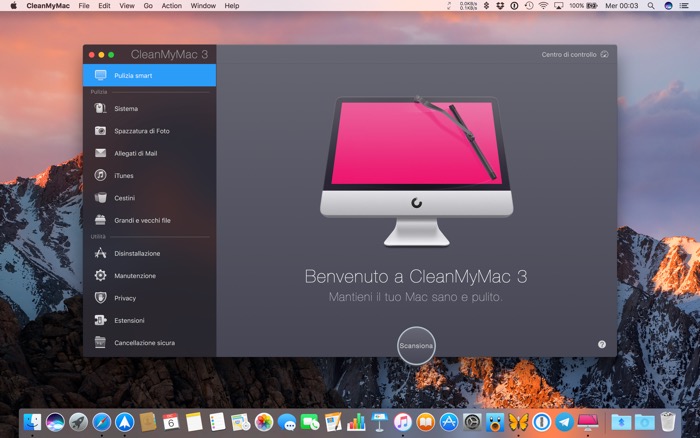Launch iTunes from the Dock
700x438 pixels.
coord(403,422)
